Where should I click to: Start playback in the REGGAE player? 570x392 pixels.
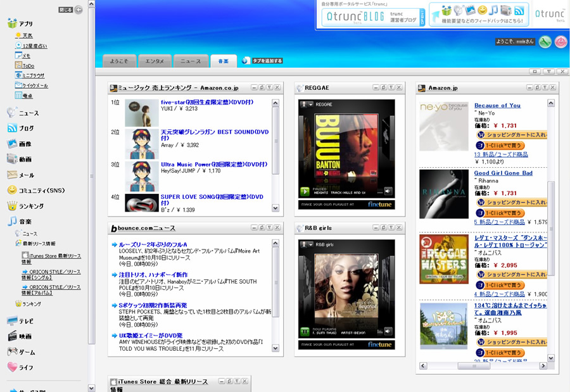coord(305,191)
